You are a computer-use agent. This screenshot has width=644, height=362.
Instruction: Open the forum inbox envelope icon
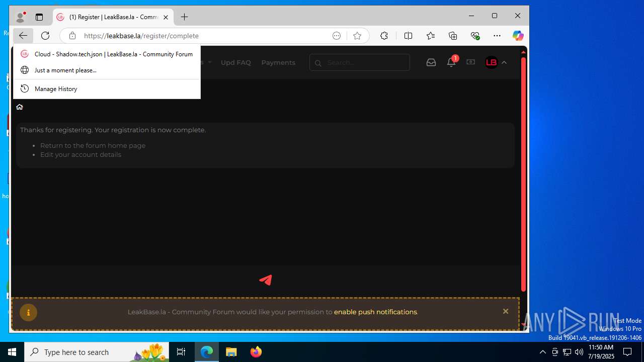point(431,62)
